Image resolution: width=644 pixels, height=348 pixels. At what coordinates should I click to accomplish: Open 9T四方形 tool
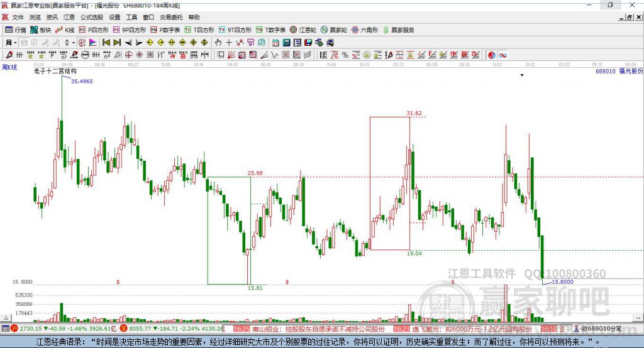(235, 30)
